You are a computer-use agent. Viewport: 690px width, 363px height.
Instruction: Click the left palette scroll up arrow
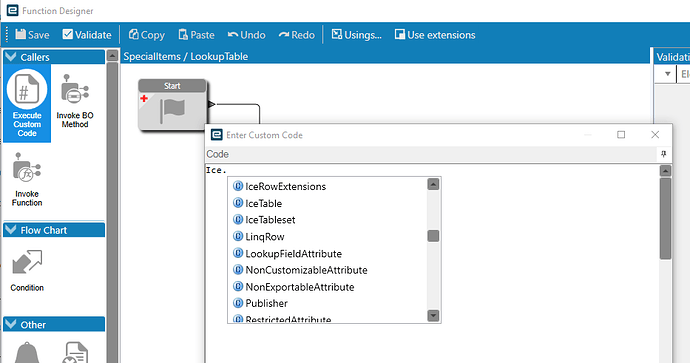point(113,56)
